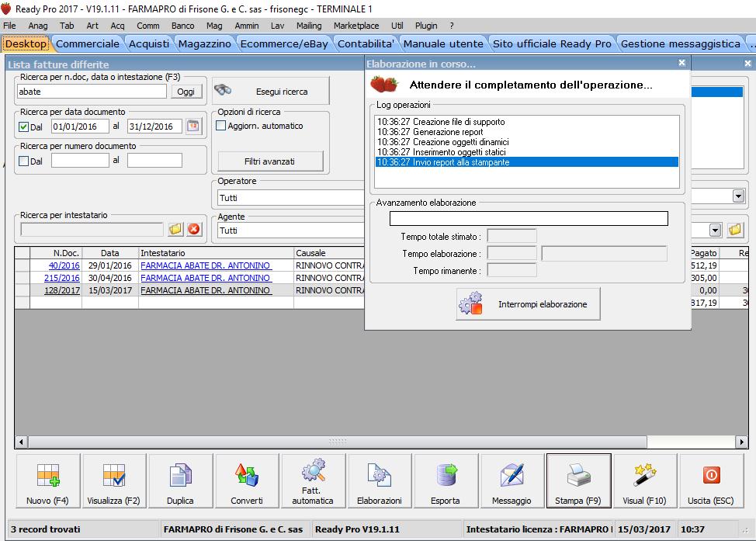Open the File menu
This screenshot has height=541, width=756.
click(x=9, y=26)
